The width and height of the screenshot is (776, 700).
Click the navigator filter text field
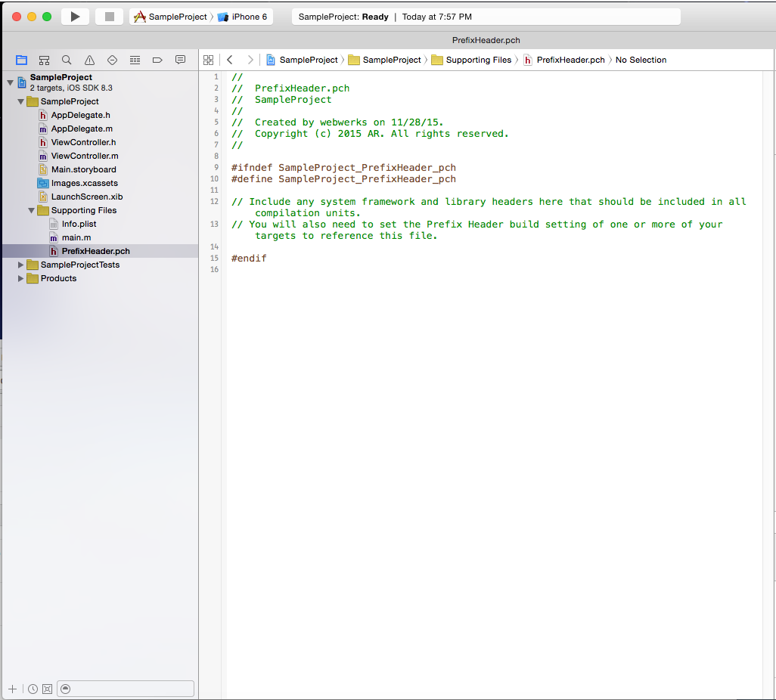point(126,689)
